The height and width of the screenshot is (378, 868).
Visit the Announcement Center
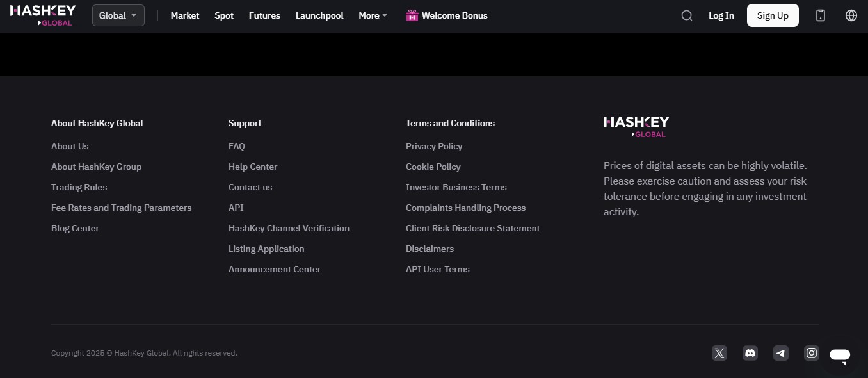(x=275, y=269)
